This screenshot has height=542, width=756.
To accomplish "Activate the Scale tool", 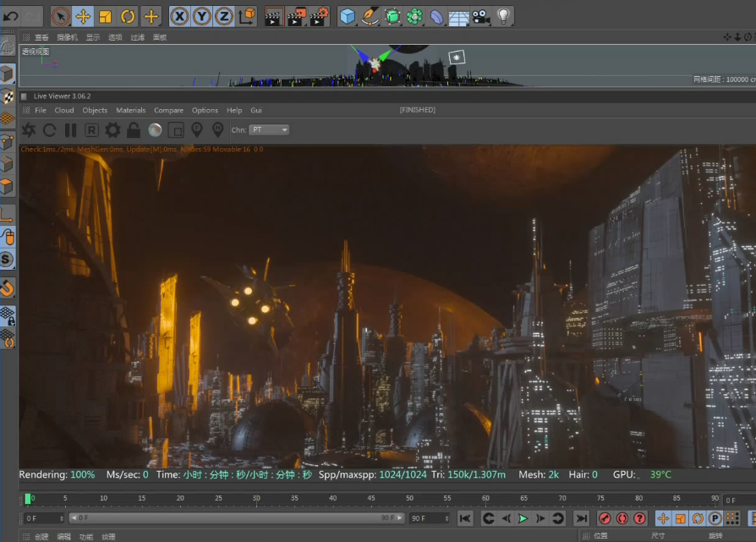I will click(x=105, y=16).
